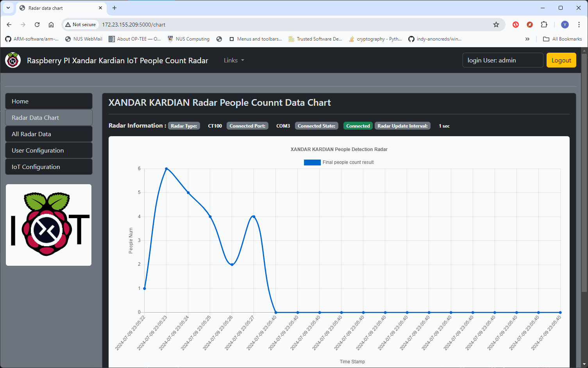Click the Raspberry PI Xandar Kardian title
Screen dimensions: 588x368
(118, 60)
